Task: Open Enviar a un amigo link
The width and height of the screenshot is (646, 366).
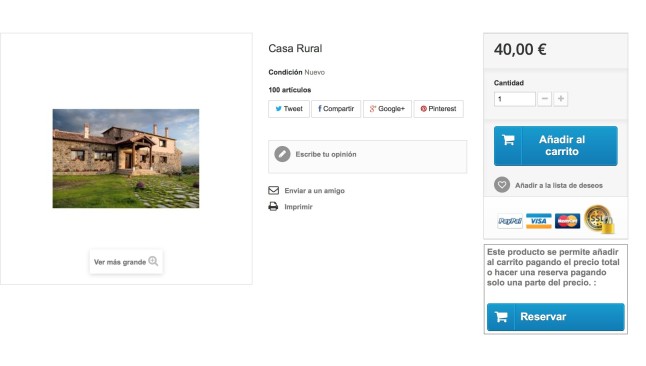Action: click(314, 191)
